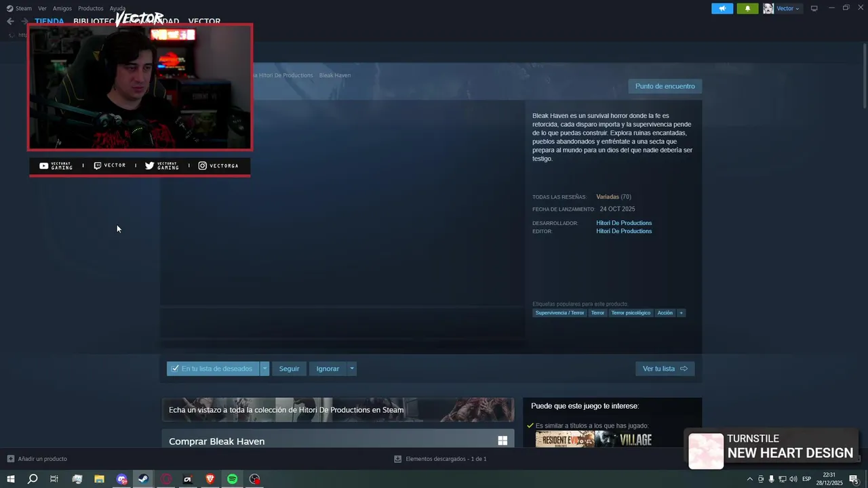The height and width of the screenshot is (488, 868).
Task: Go back with the left arrow
Action: pyautogui.click(x=10, y=21)
